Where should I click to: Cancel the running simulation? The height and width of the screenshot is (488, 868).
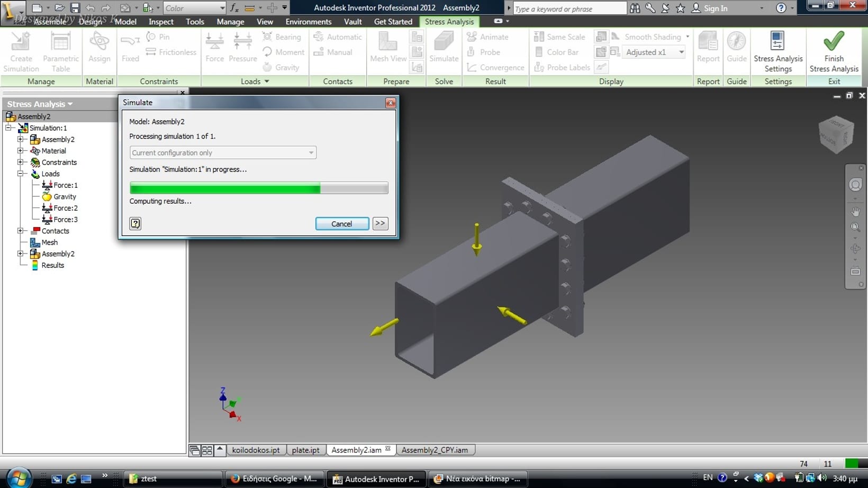(342, 224)
